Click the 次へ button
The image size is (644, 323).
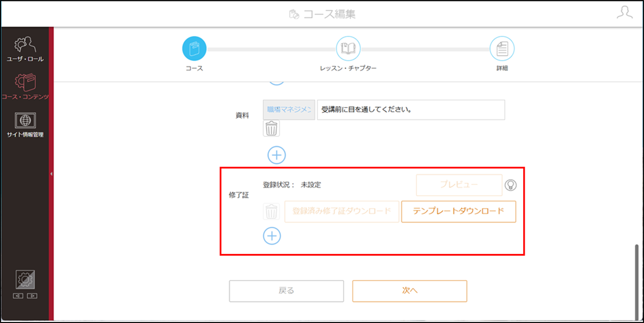tap(410, 291)
